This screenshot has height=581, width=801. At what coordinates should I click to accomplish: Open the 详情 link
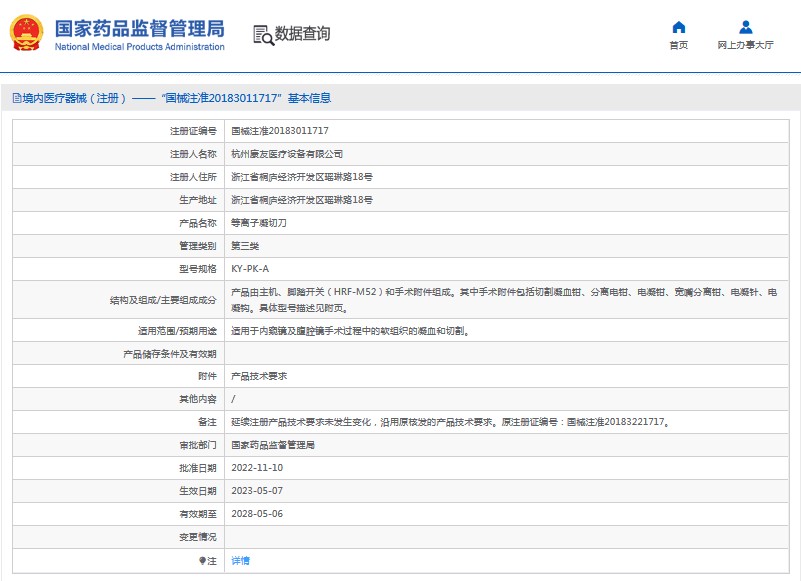pyautogui.click(x=240, y=561)
